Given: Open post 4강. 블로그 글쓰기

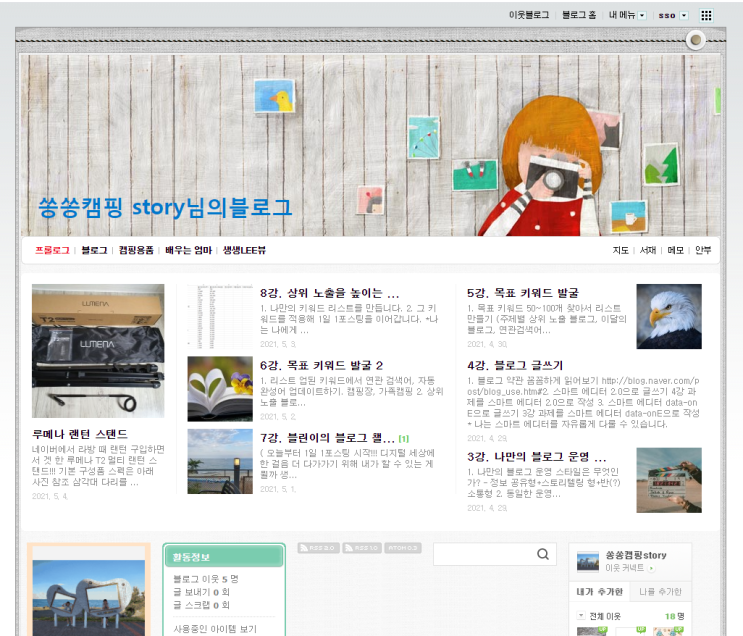Looking at the screenshot, I should point(515,365).
